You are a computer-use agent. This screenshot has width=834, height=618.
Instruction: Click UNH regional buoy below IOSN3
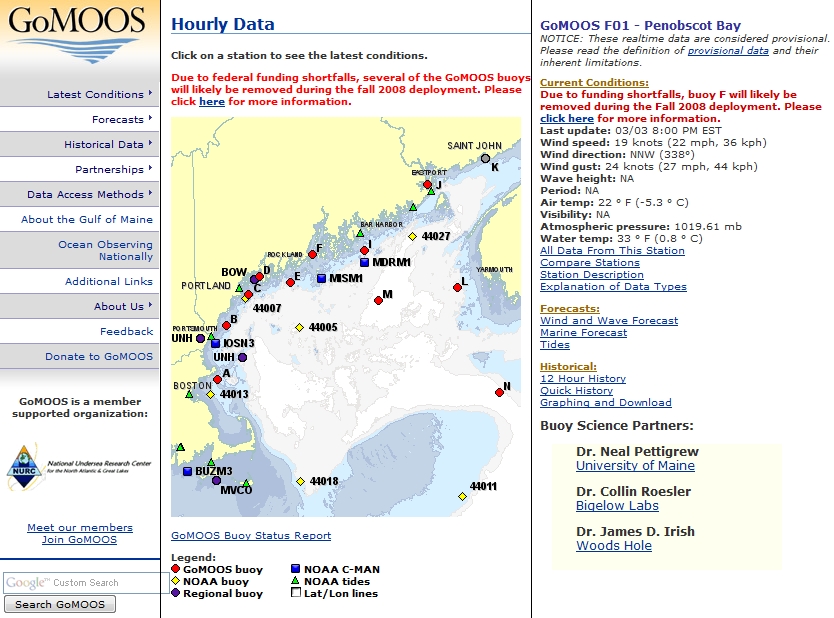pyautogui.click(x=243, y=357)
